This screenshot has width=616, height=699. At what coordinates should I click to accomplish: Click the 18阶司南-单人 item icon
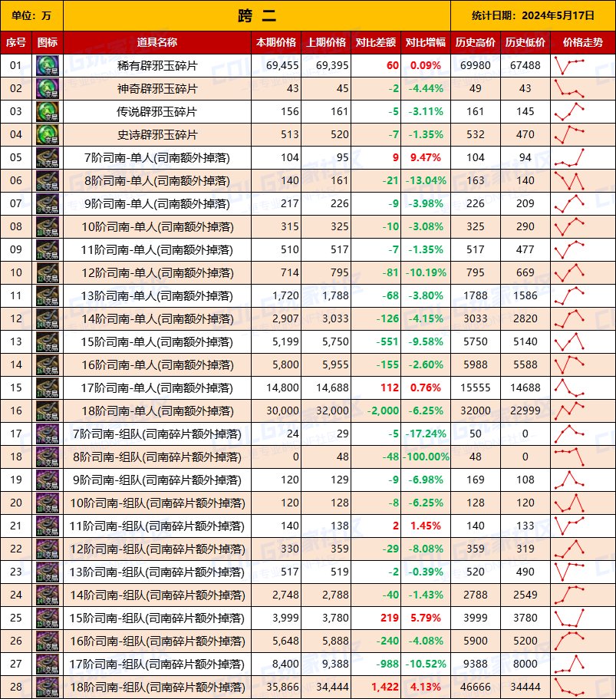pyautogui.click(x=48, y=411)
